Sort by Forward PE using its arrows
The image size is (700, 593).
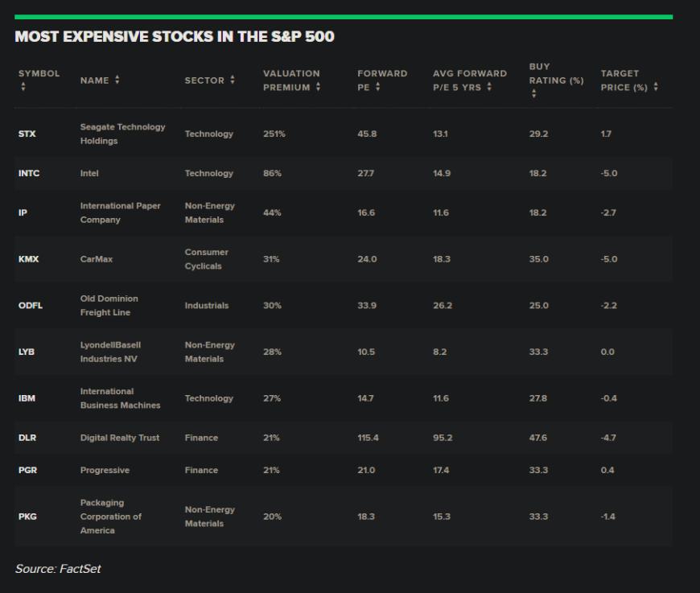coord(377,87)
